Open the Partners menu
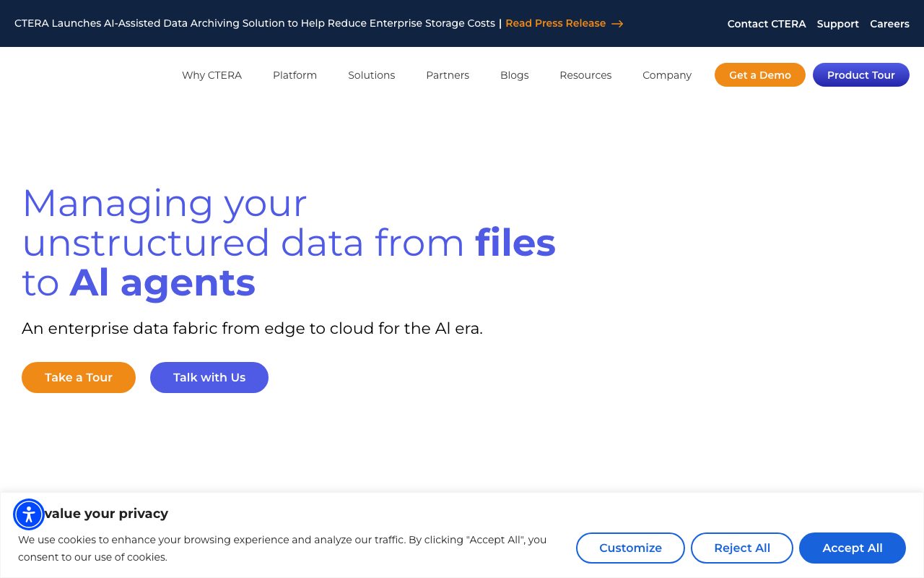This screenshot has height=578, width=924. tap(448, 75)
